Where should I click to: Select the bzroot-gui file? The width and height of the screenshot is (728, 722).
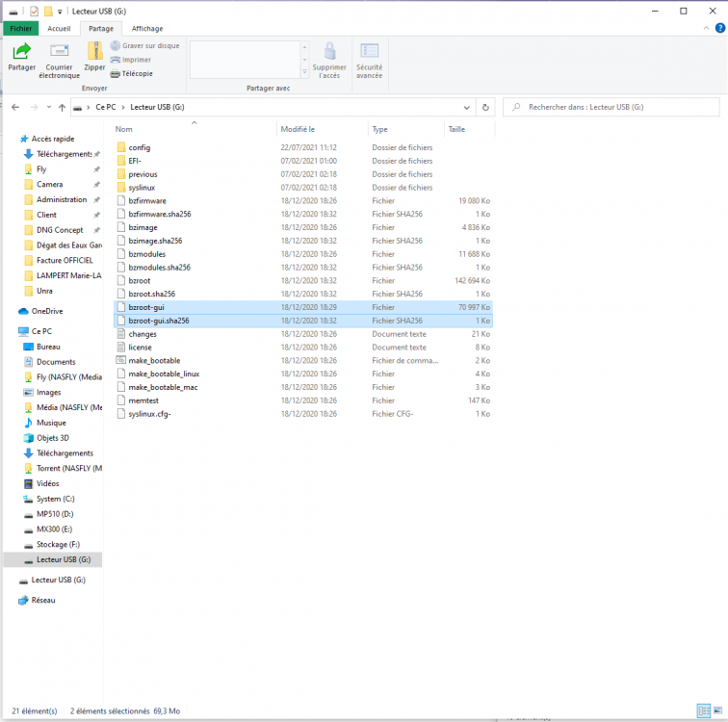(303, 307)
